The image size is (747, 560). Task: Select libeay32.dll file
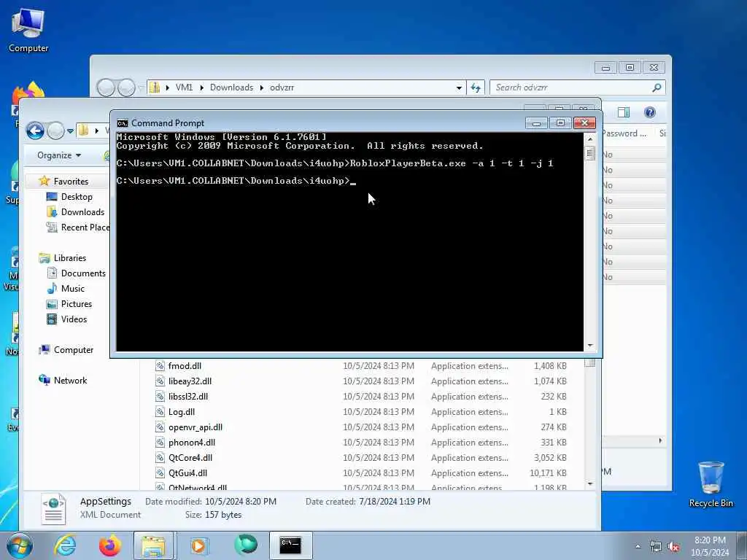click(190, 381)
